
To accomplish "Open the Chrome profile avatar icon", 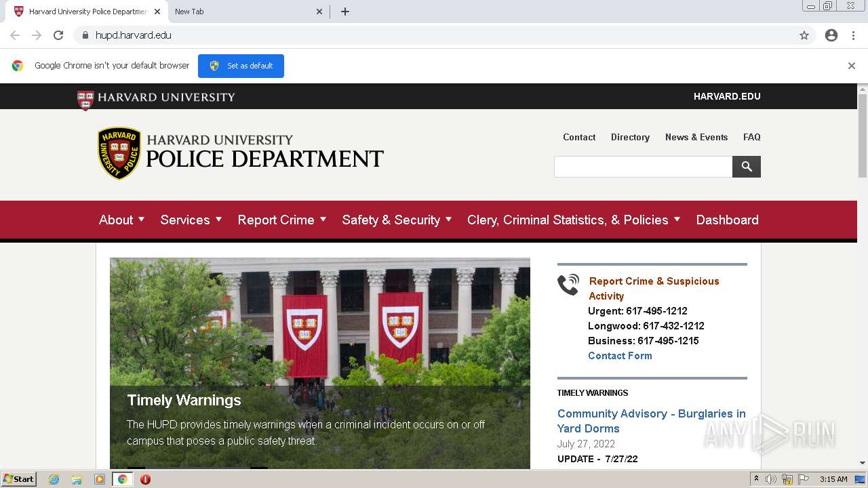I will click(x=831, y=35).
